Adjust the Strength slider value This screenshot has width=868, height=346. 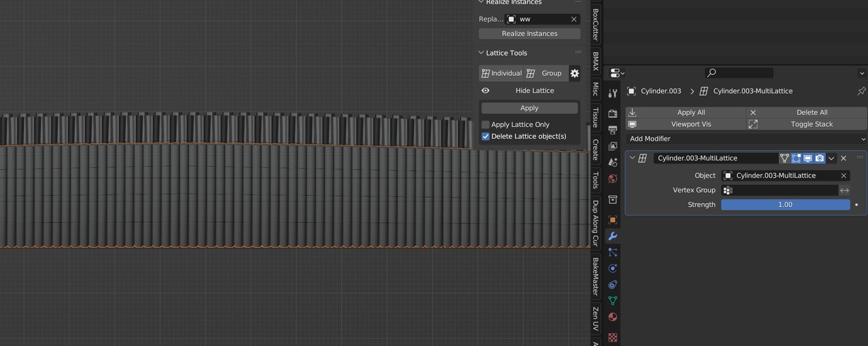coord(785,205)
